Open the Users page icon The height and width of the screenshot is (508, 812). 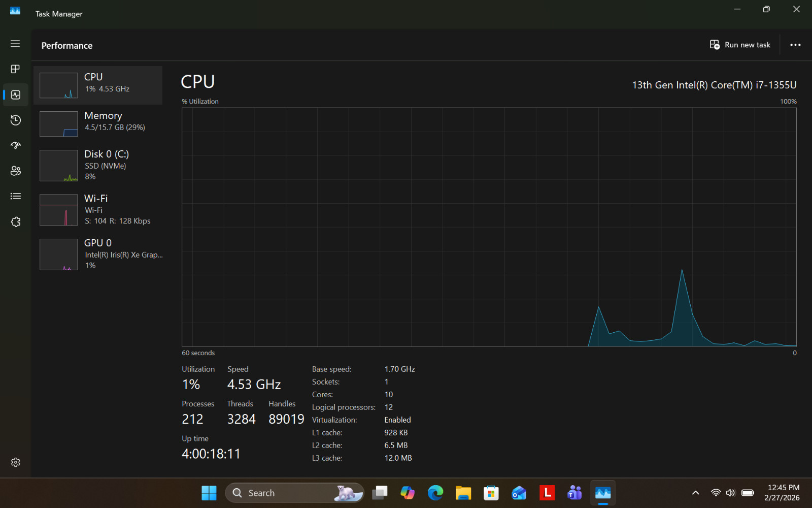tap(15, 171)
